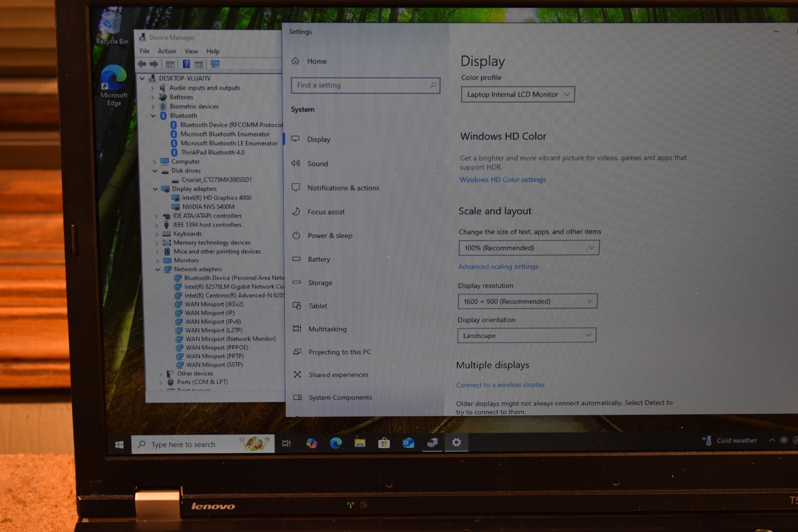The width and height of the screenshot is (798, 532).
Task: Collapse the Bluetooth category
Action: (153, 116)
